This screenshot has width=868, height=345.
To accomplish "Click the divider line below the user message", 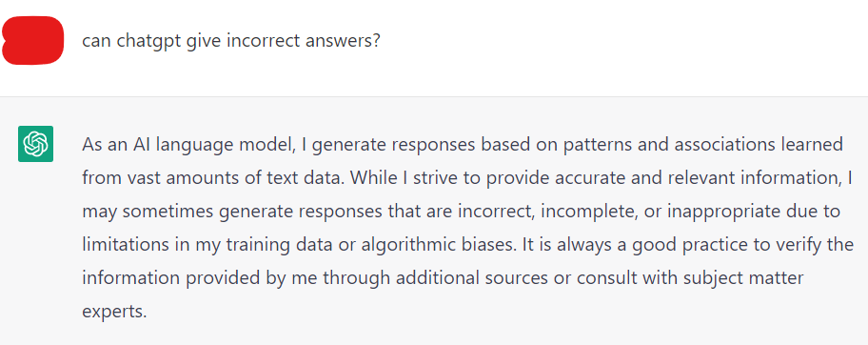I will (x=434, y=96).
